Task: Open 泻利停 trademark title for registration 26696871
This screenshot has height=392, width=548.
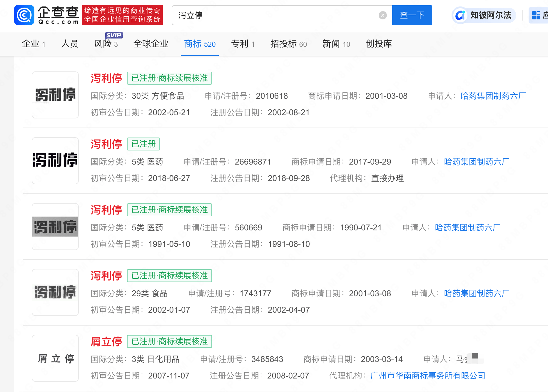Action: click(106, 144)
